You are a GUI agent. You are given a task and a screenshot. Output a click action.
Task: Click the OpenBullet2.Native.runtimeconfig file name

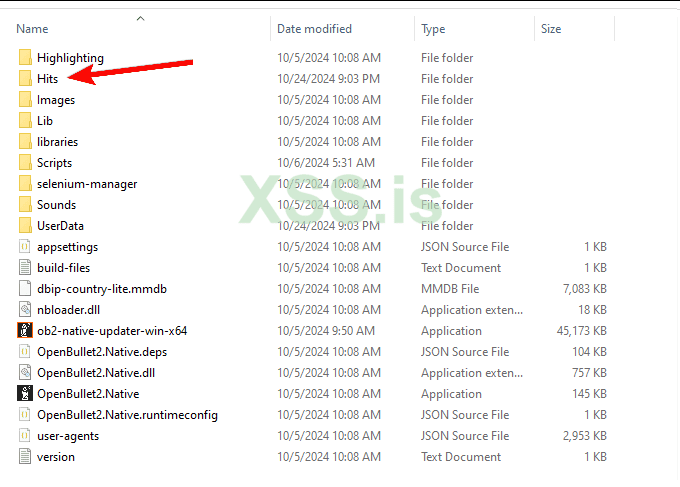(x=127, y=414)
